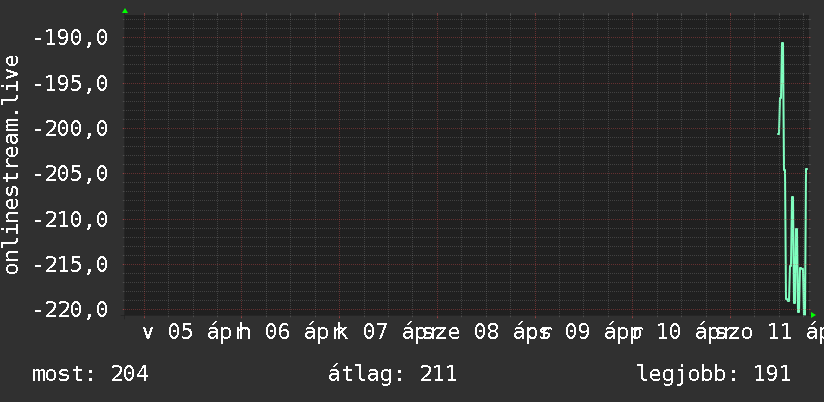This screenshot has width=824, height=402.
Task: Click the -220,0 y-axis label
Action: coord(71,310)
